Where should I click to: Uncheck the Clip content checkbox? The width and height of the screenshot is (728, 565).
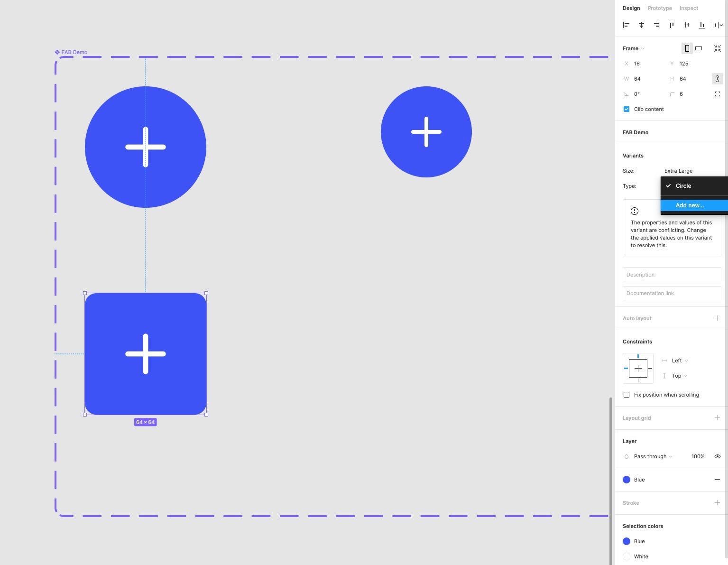[x=626, y=109]
